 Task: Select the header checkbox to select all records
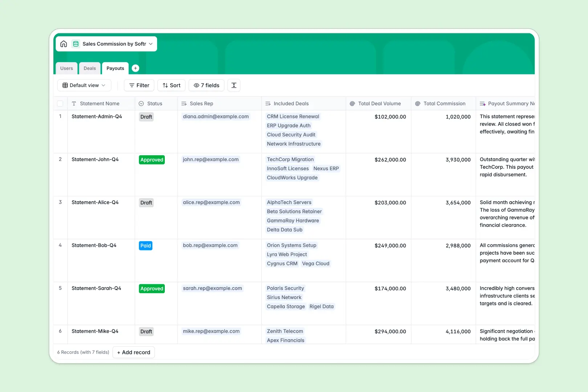click(60, 103)
